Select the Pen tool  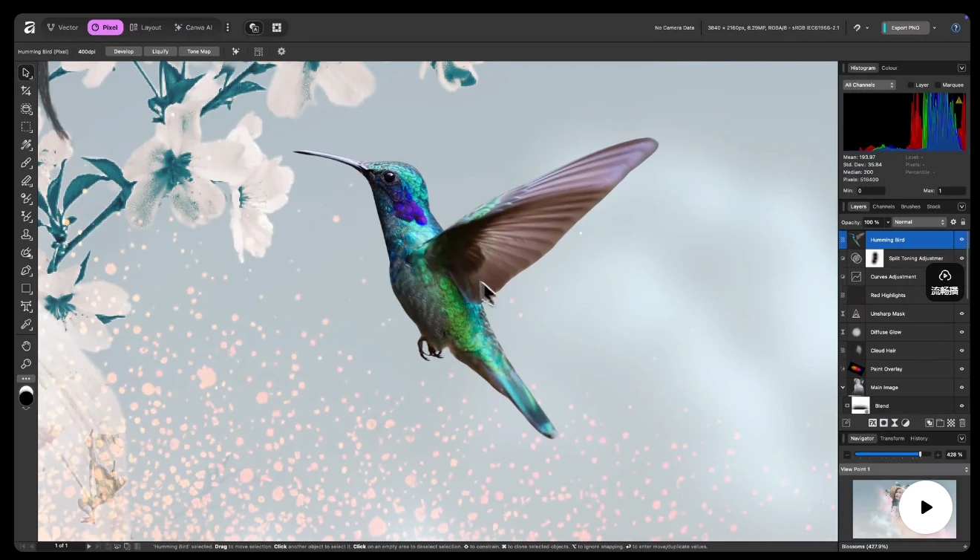click(26, 270)
